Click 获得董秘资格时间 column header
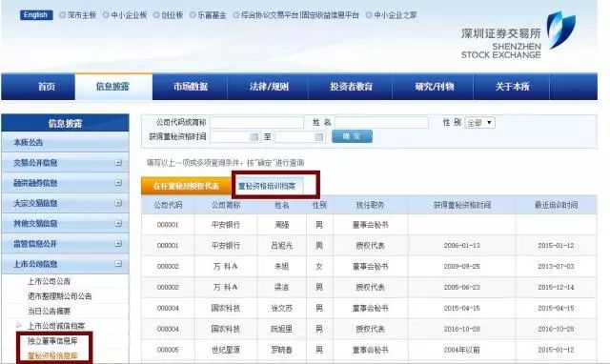 (x=462, y=205)
